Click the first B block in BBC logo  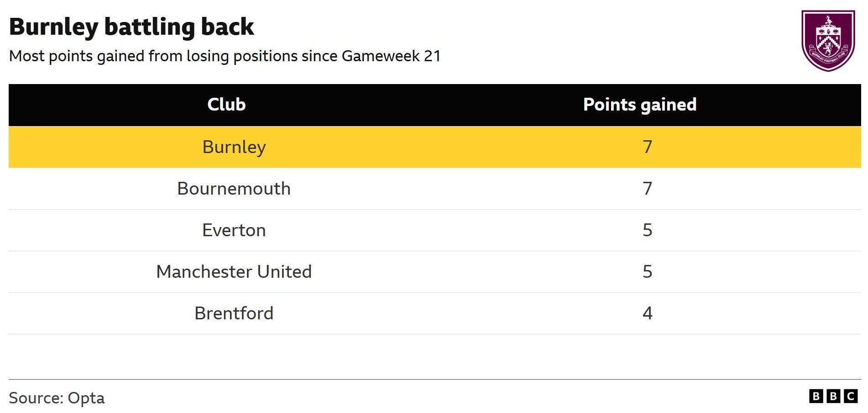816,396
